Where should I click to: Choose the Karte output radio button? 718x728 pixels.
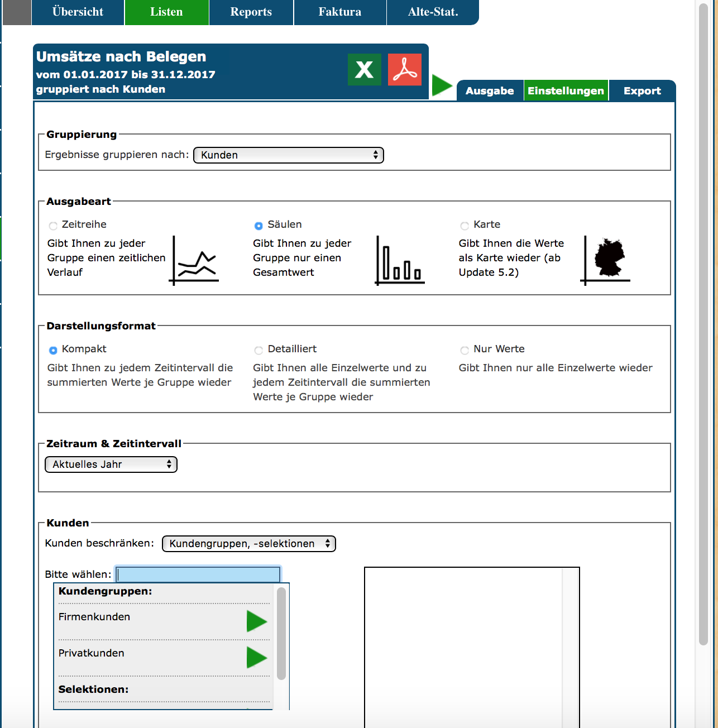(465, 226)
